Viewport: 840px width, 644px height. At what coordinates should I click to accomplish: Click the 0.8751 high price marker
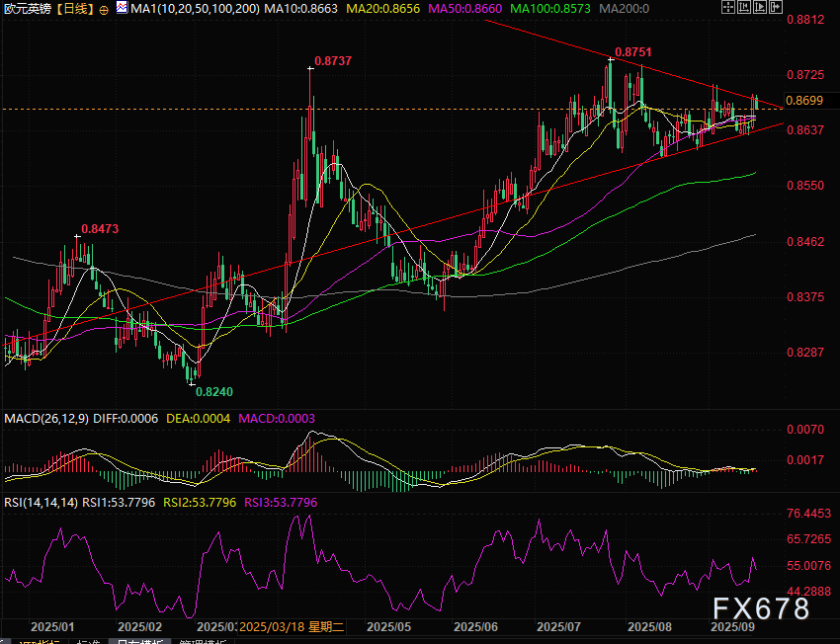pyautogui.click(x=632, y=51)
